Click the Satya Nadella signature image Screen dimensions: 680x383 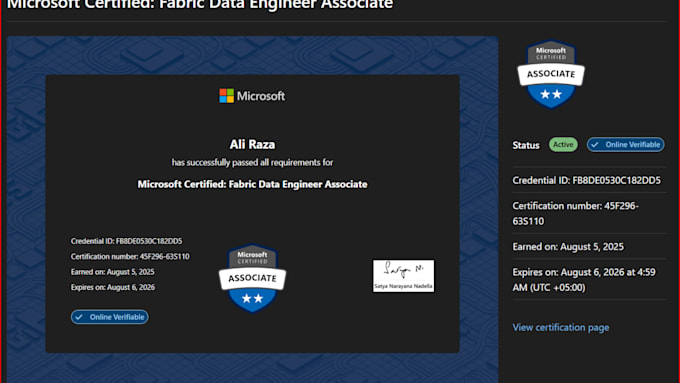(403, 276)
